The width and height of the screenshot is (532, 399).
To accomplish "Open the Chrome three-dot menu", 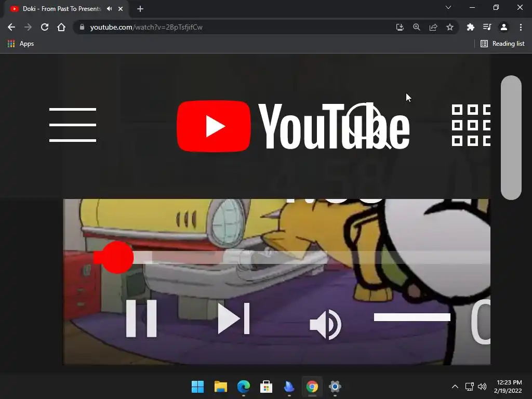I will coord(521,27).
